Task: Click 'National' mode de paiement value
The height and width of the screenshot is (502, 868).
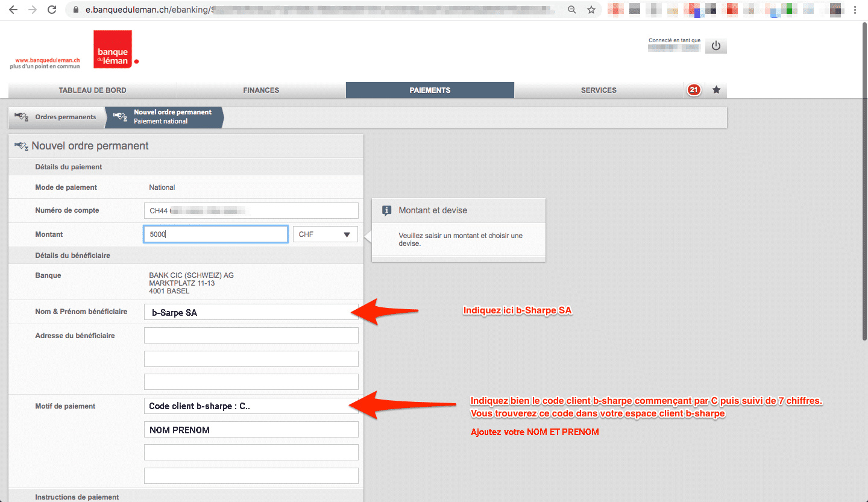Action: [162, 187]
